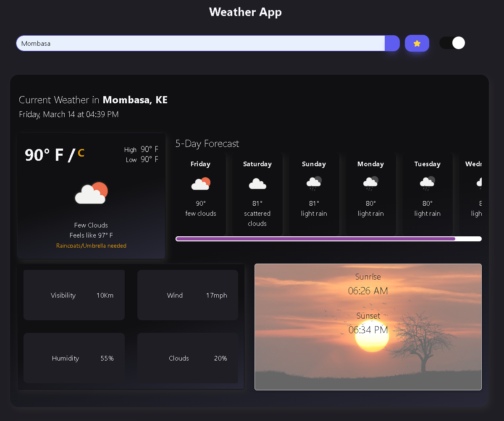
Task: Click Saturday's scattered clouds icon
Action: click(x=257, y=184)
